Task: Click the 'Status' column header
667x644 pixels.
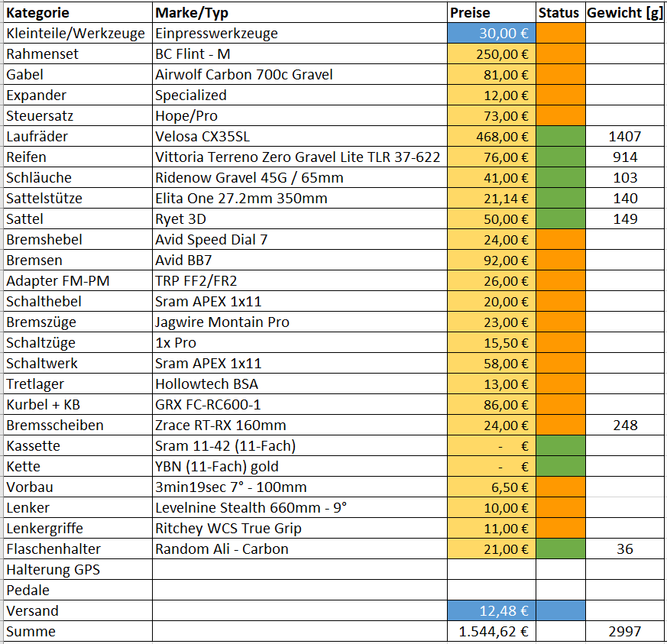Action: (x=561, y=12)
